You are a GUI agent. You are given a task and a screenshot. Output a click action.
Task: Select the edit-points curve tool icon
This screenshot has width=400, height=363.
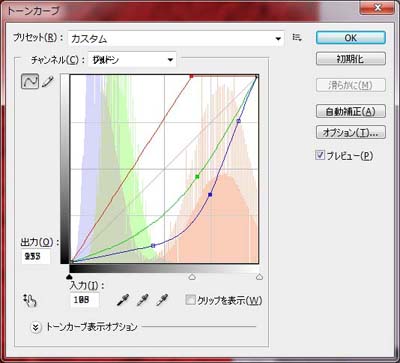[30, 81]
